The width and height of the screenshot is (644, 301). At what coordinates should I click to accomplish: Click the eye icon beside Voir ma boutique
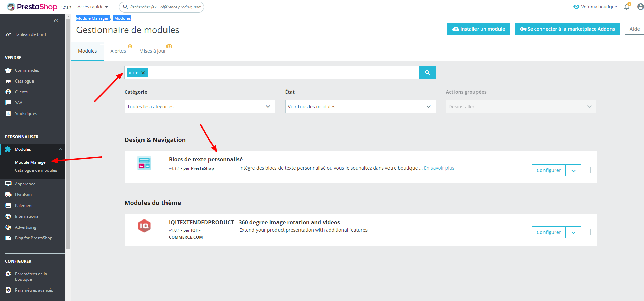click(x=576, y=7)
